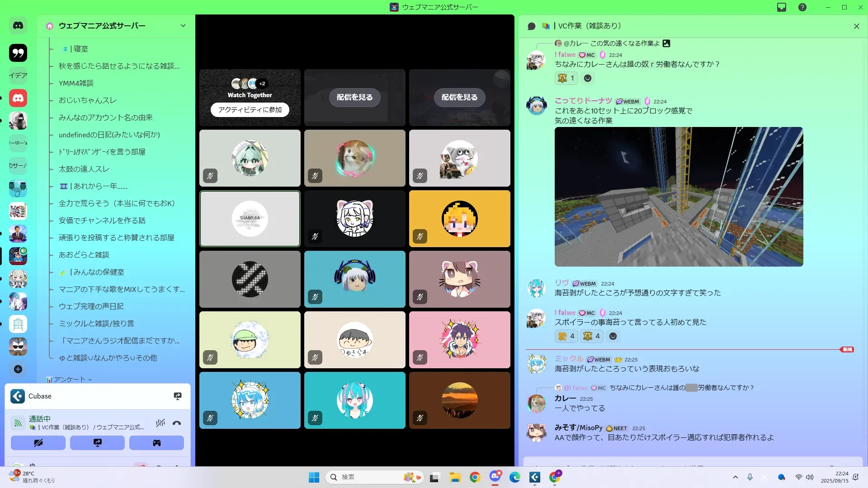Image resolution: width=868 pixels, height=488 pixels.
Task: Start an activity with gamepad button
Action: (156, 443)
